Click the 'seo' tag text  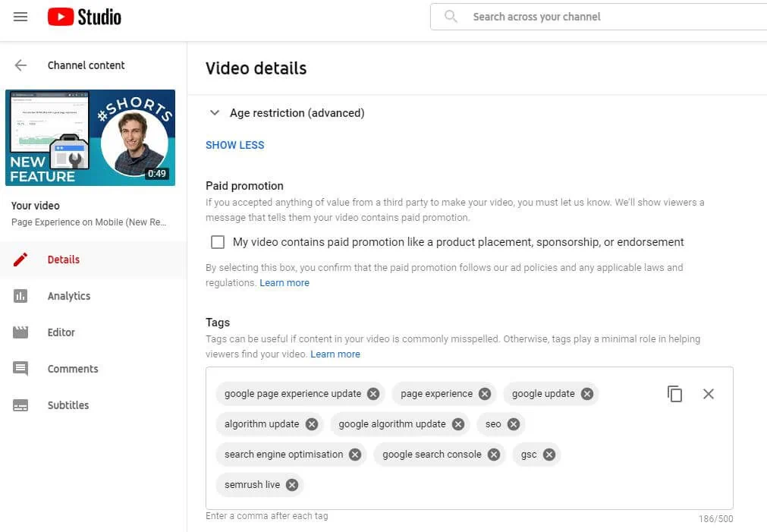(x=493, y=424)
